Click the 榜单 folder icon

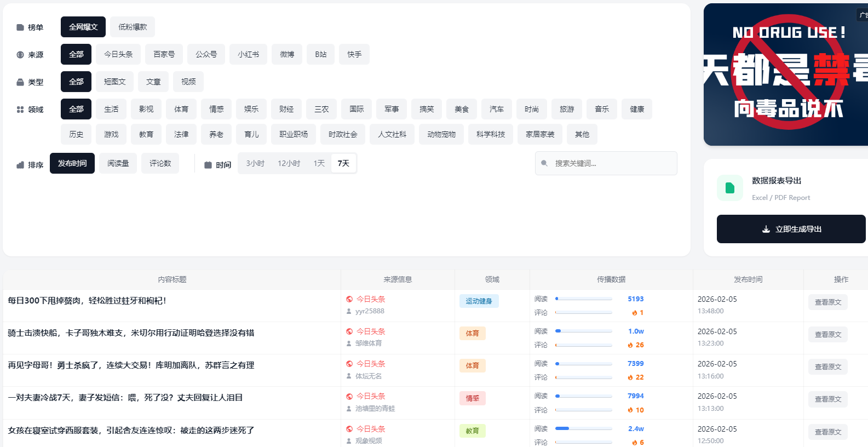20,27
